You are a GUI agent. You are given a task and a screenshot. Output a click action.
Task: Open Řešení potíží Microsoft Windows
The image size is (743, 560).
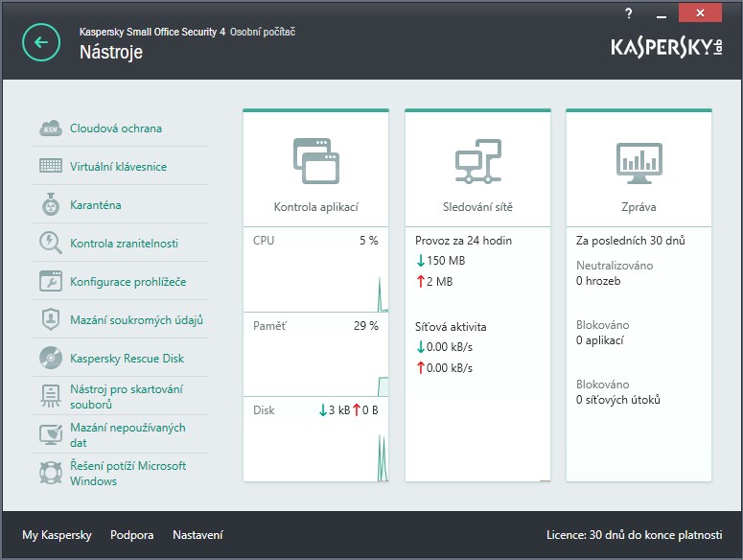click(x=128, y=474)
